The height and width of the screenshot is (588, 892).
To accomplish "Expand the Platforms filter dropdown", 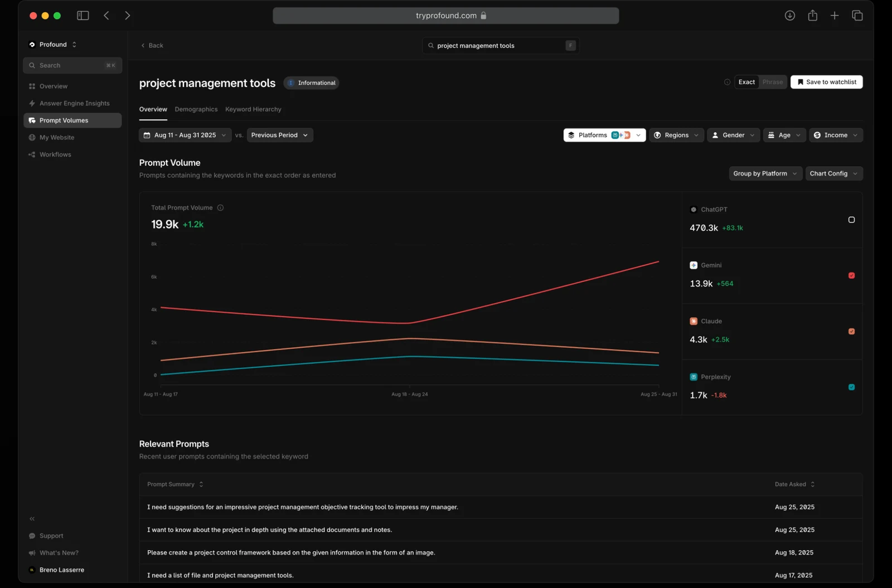I will click(604, 135).
